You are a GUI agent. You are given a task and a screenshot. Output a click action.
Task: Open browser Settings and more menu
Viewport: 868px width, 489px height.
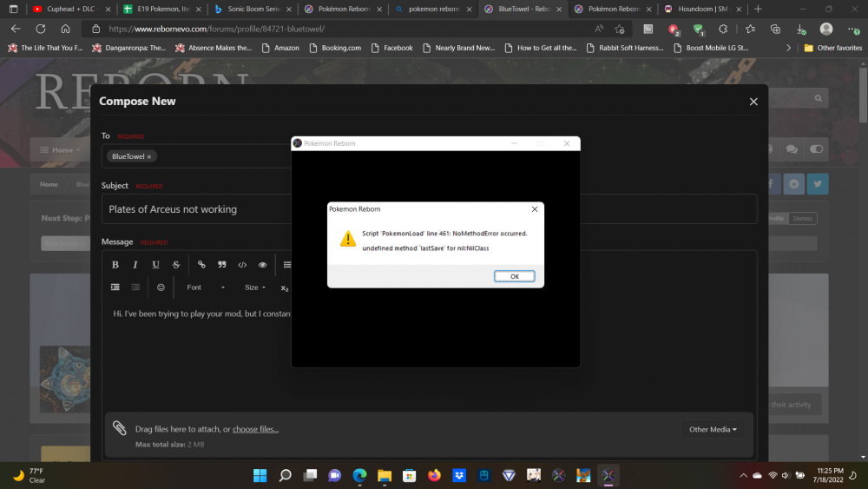853,29
